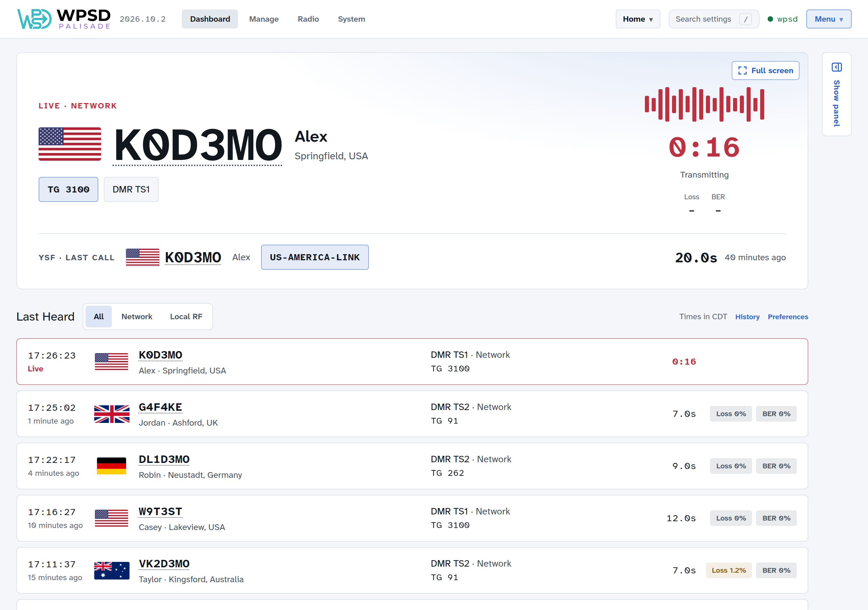Open VK2D3MO callsign link
The width and height of the screenshot is (868, 610).
(164, 564)
